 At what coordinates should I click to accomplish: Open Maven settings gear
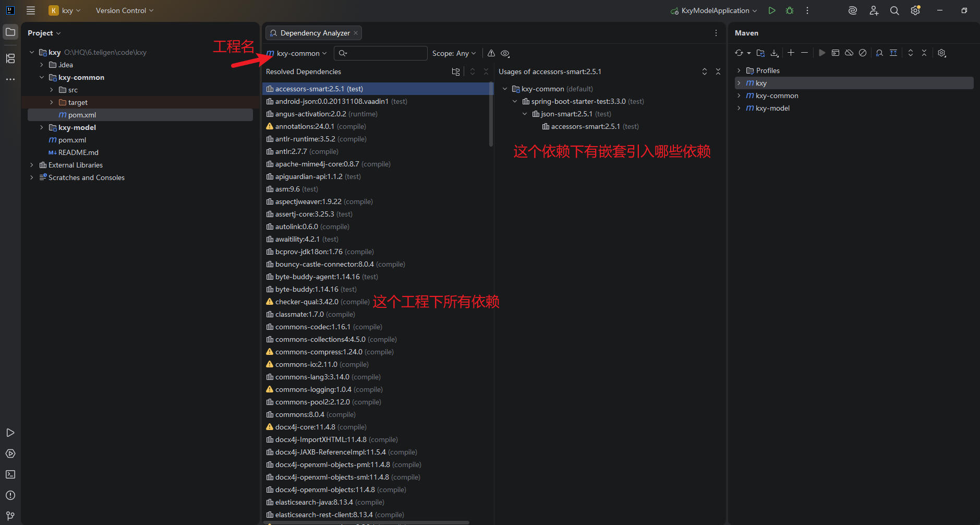pyautogui.click(x=941, y=53)
